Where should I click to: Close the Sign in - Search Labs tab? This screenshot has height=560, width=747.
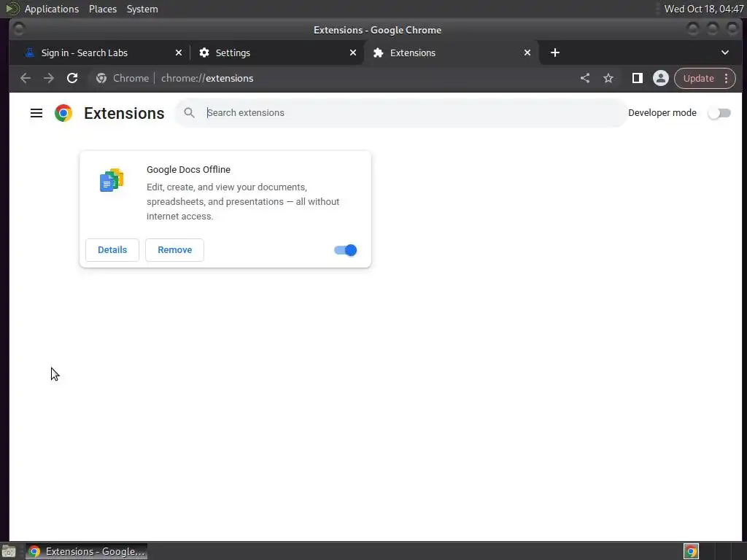[x=179, y=52]
